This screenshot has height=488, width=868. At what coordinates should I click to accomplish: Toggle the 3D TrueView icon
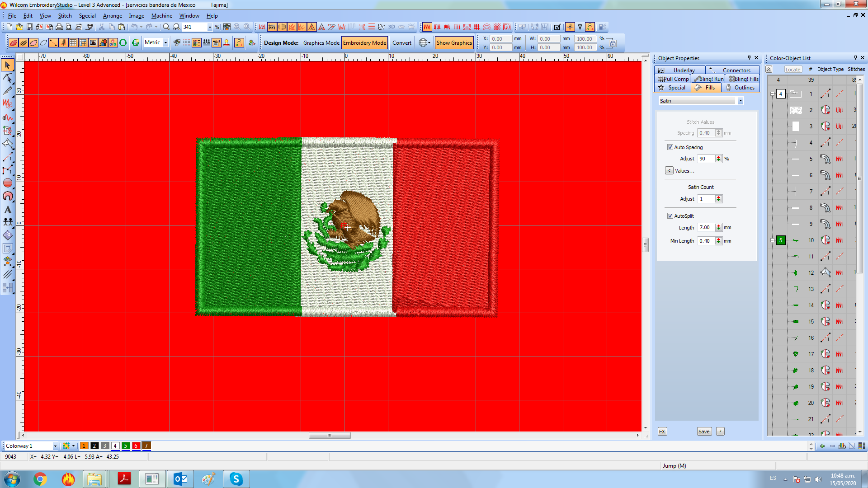click(392, 27)
